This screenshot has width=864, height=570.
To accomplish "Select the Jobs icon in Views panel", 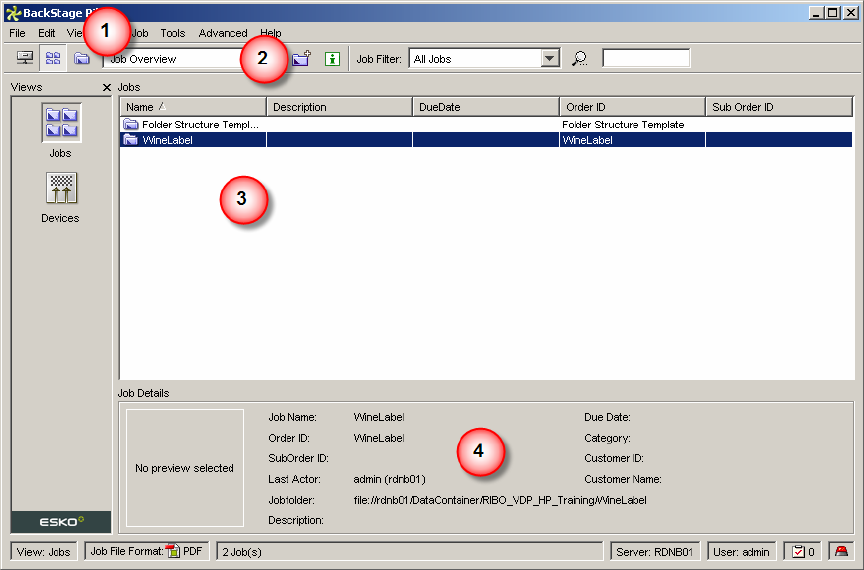I will (x=61, y=122).
